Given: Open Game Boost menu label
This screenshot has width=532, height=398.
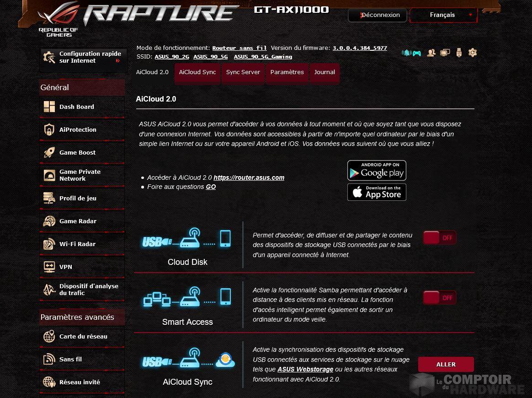Looking at the screenshot, I should pos(77,152).
